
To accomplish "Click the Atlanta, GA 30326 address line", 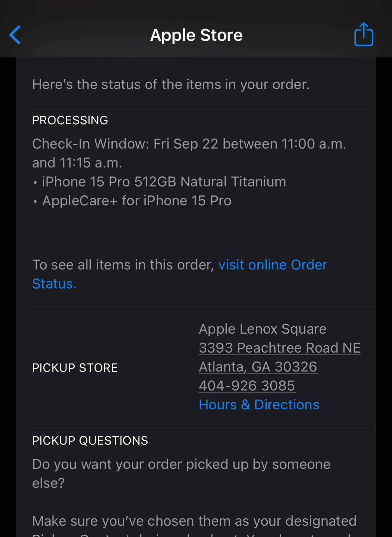I will 258,367.
